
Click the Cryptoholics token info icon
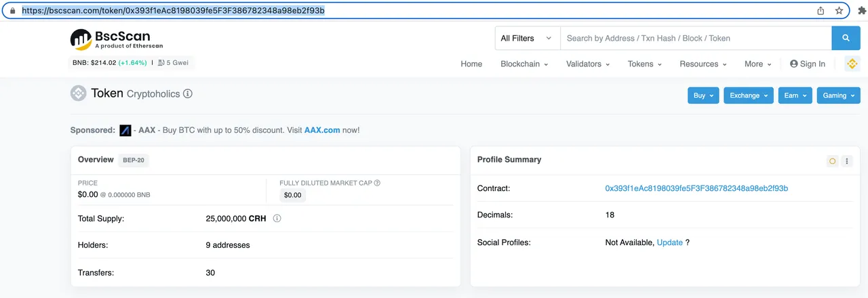(188, 93)
